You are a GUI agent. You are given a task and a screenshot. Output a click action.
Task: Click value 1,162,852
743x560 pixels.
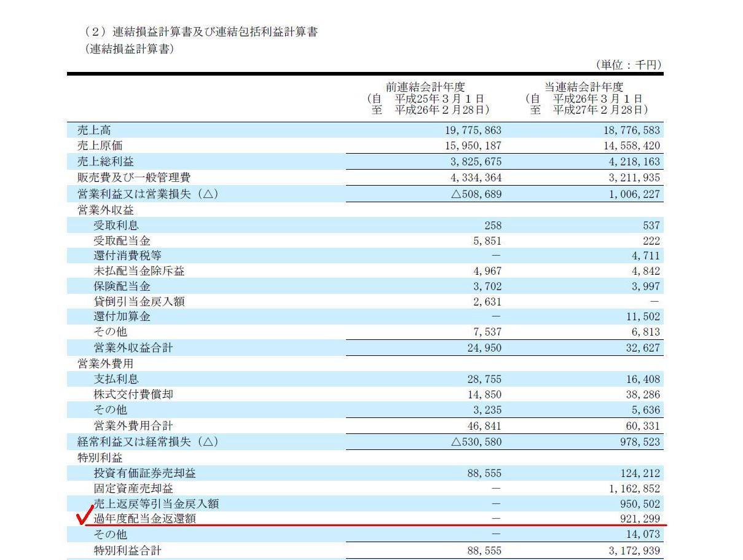pyautogui.click(x=634, y=489)
